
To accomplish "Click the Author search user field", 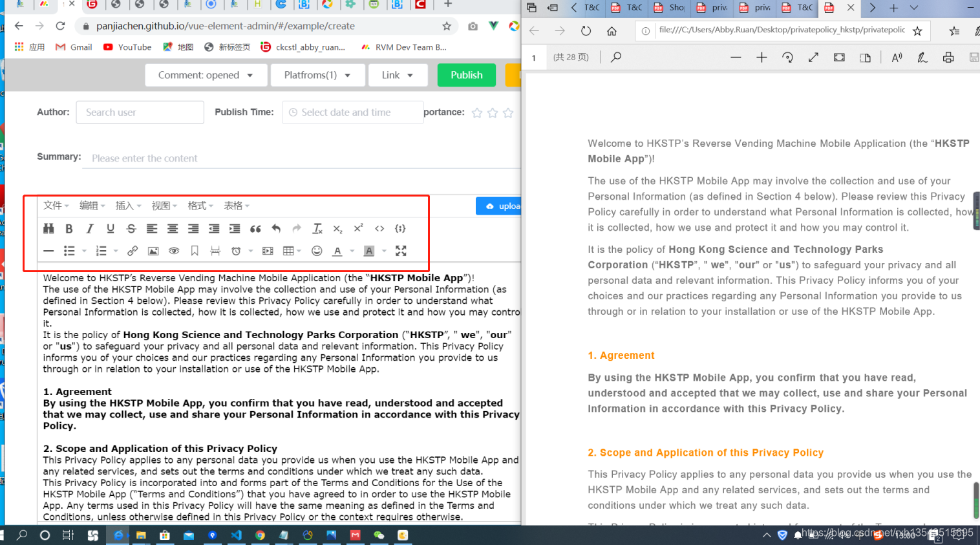I will (140, 112).
